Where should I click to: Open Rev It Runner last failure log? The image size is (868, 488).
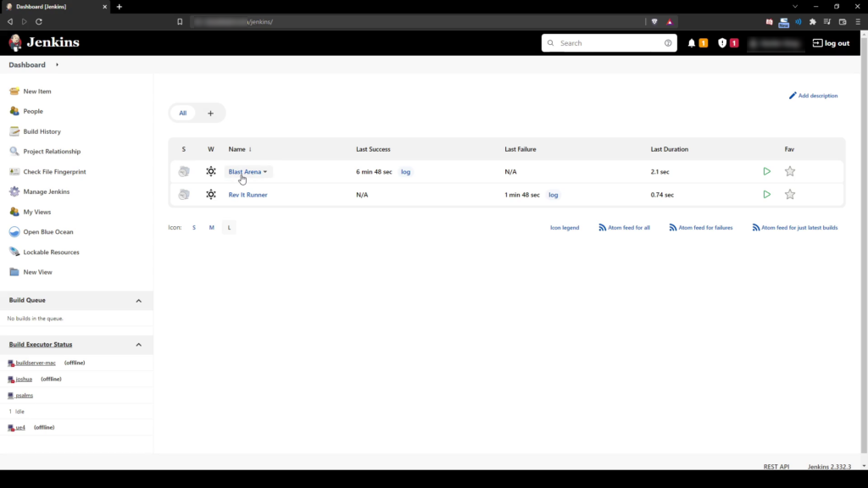coord(553,195)
